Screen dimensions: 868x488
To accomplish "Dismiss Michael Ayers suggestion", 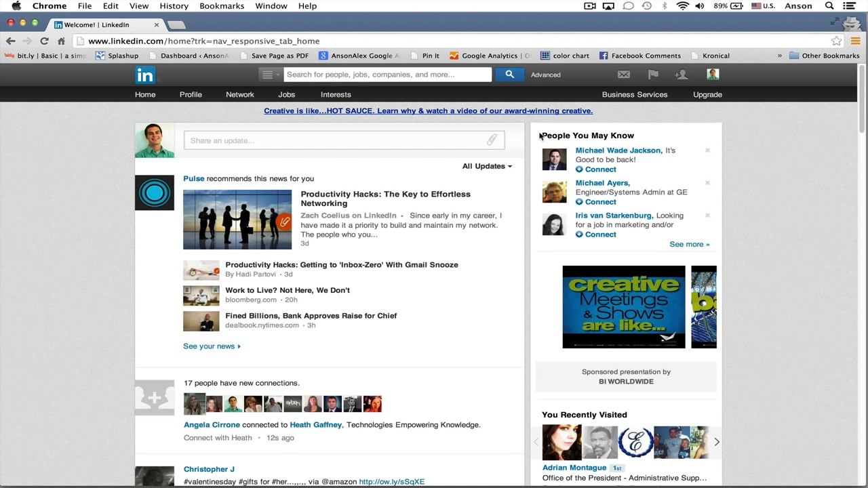I will pos(707,183).
